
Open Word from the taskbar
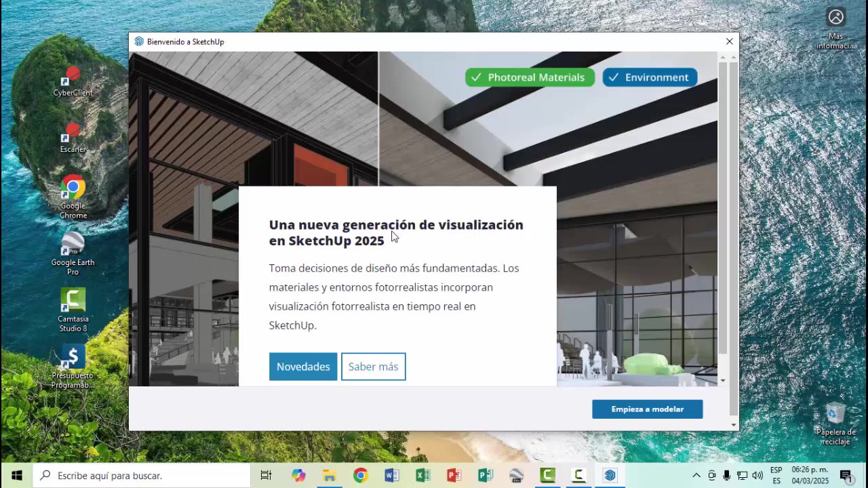pyautogui.click(x=392, y=476)
